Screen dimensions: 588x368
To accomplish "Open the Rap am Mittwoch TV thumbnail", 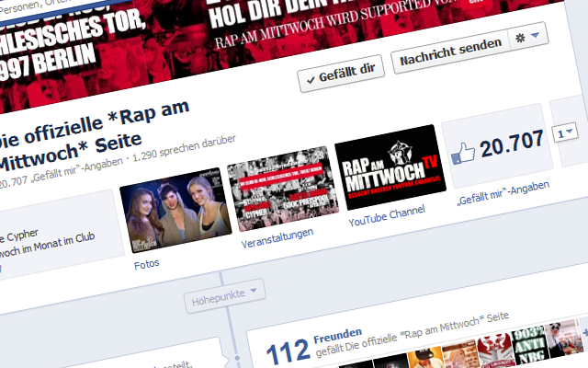I will [390, 167].
